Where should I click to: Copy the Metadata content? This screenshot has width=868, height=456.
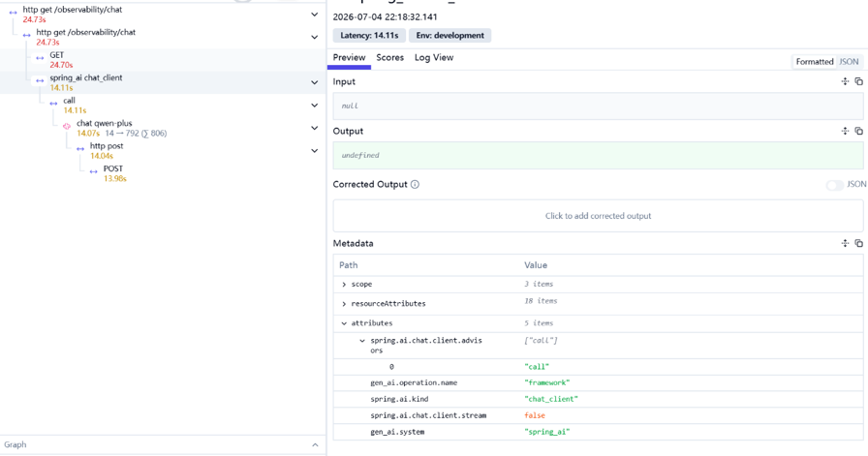point(858,243)
